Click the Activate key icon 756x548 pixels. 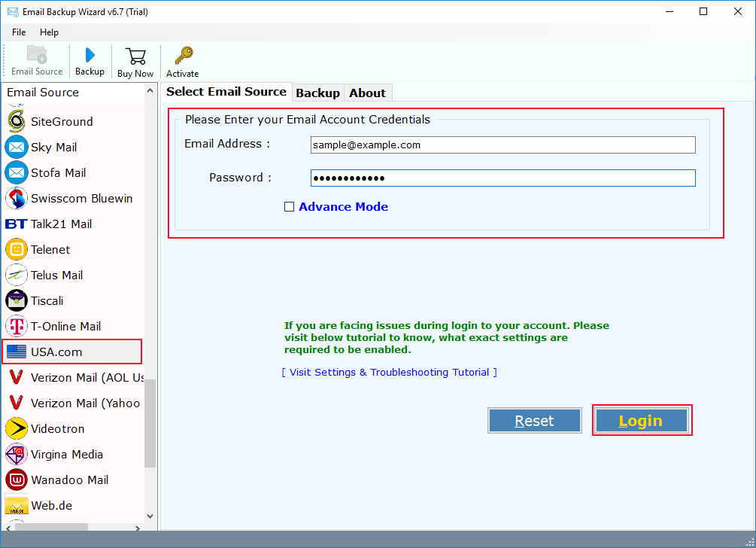[x=184, y=56]
